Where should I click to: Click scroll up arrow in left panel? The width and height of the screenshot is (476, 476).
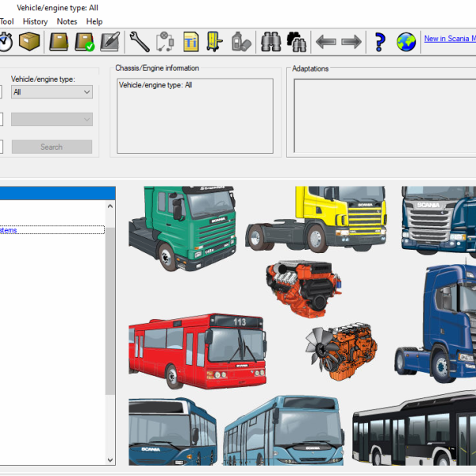(x=110, y=206)
